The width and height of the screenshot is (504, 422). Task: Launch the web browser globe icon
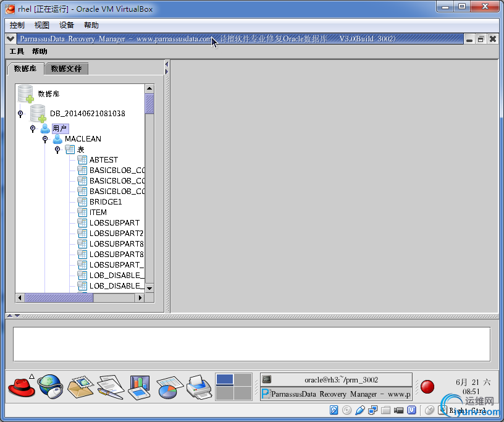[x=50, y=387]
